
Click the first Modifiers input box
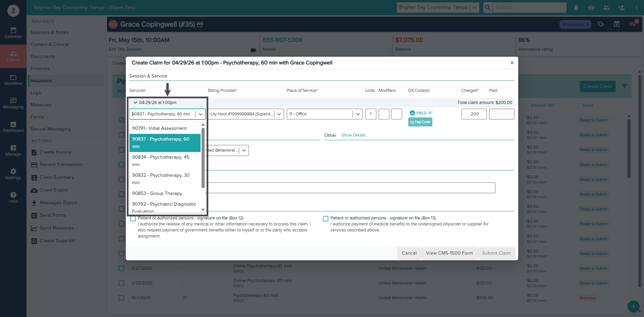(384, 114)
